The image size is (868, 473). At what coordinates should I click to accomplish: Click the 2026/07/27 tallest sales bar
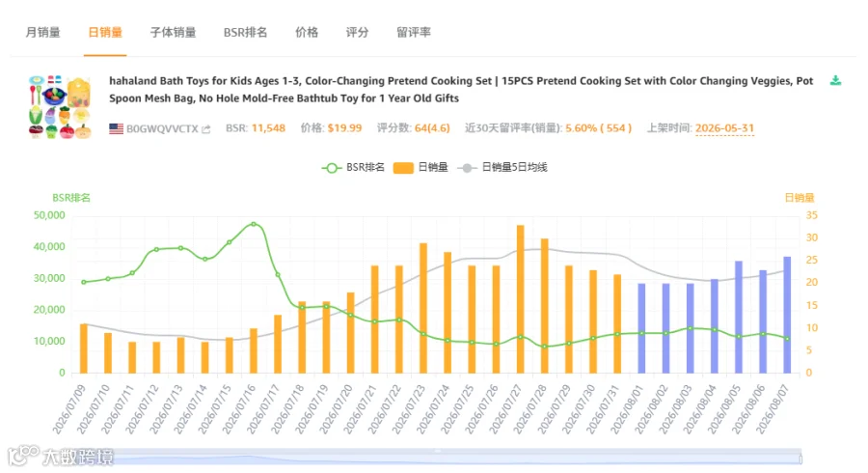coord(521,299)
